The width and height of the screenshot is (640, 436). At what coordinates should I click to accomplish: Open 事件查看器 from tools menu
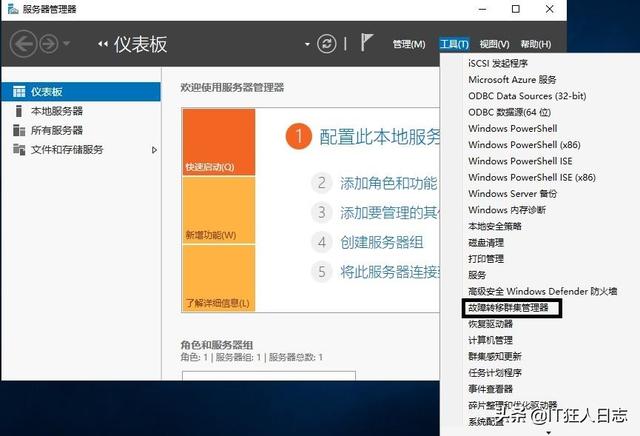point(490,389)
